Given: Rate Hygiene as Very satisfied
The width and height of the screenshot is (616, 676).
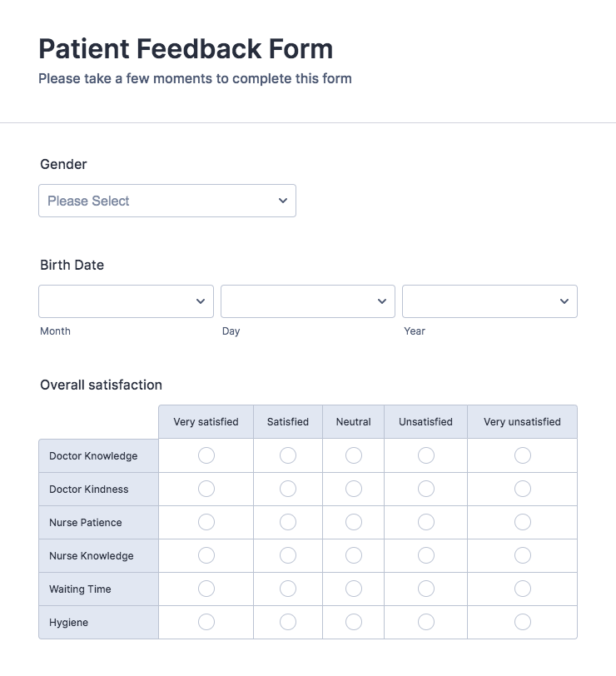Looking at the screenshot, I should pos(206,622).
